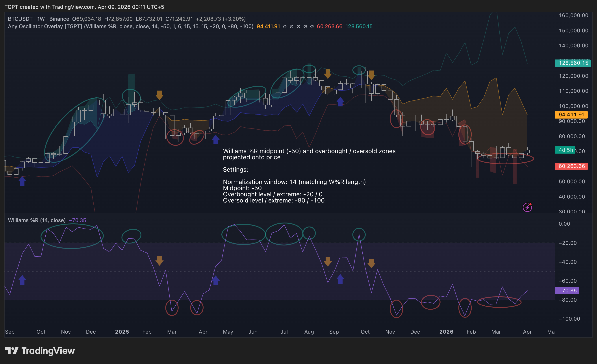Image resolution: width=597 pixels, height=364 pixels.
Task: Select the Any Oscillator Overlay [TGPT] indicator legend
Action: point(131,26)
